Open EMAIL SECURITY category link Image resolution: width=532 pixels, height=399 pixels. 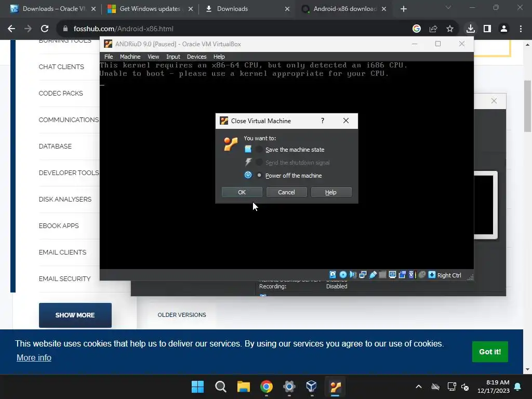tap(64, 278)
